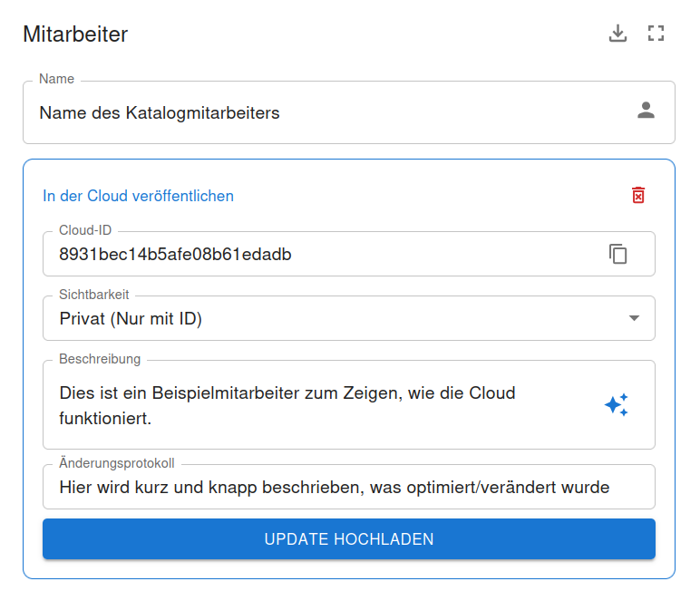Open fullscreen view with expand icon

(x=656, y=34)
